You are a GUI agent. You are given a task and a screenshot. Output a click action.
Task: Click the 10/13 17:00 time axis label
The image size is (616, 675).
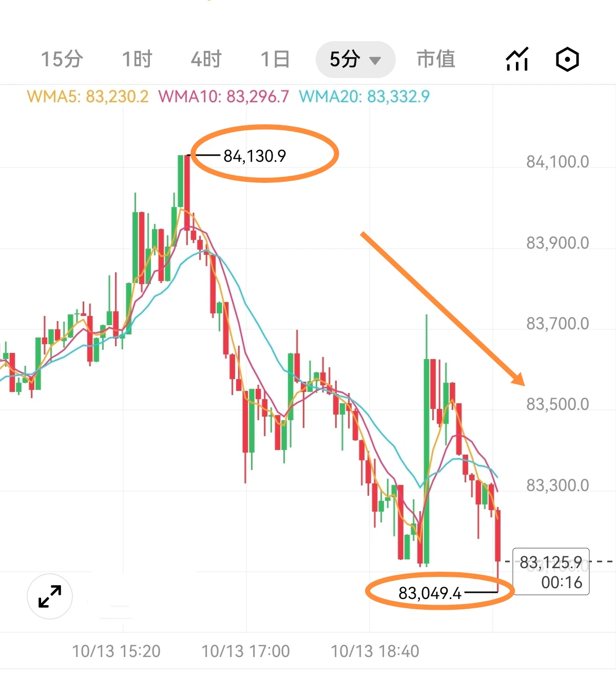(x=246, y=651)
